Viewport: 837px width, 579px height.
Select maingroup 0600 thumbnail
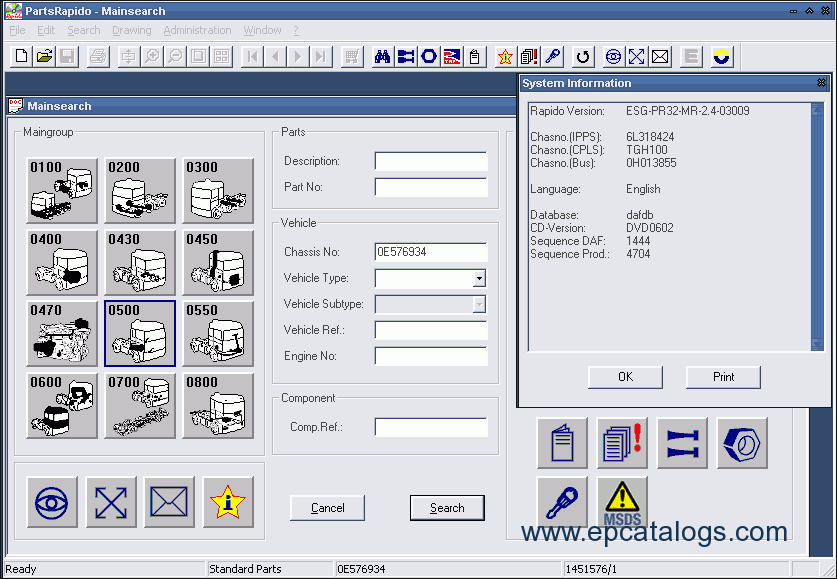tap(62, 406)
